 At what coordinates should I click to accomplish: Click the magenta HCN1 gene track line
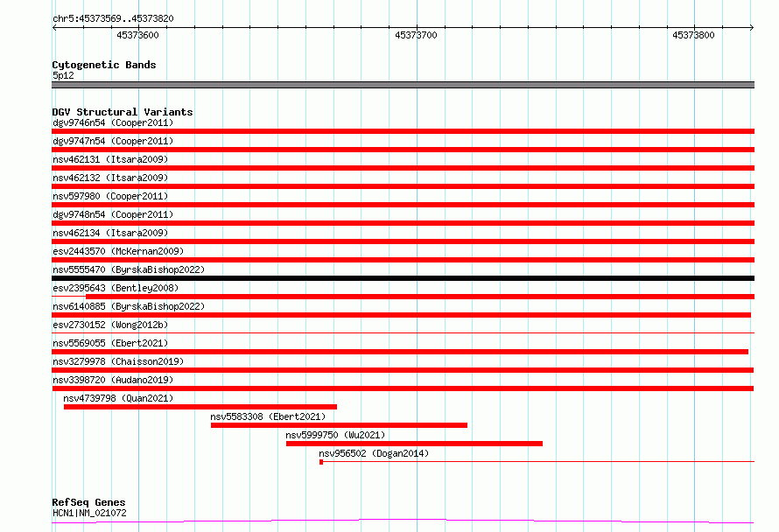403,521
